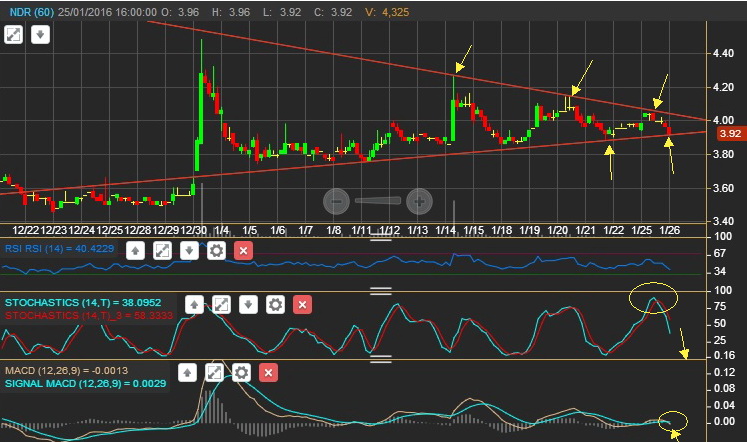Grab the divider handle above the Stochastics panel
The width and height of the screenshot is (747, 442).
(381, 291)
